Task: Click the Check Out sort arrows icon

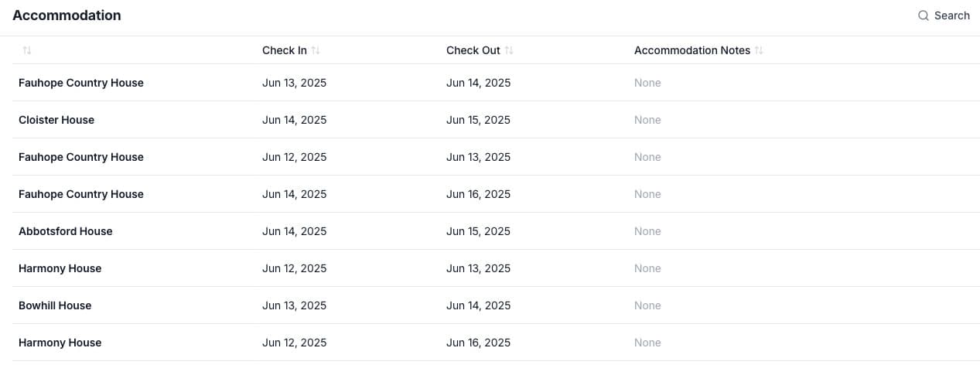Action: [509, 50]
